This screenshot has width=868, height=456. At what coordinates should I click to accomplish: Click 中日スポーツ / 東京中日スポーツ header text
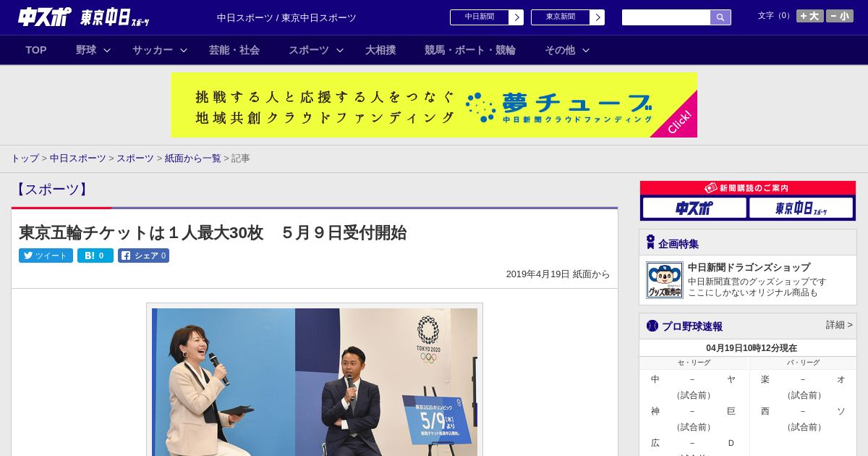pyautogui.click(x=286, y=18)
